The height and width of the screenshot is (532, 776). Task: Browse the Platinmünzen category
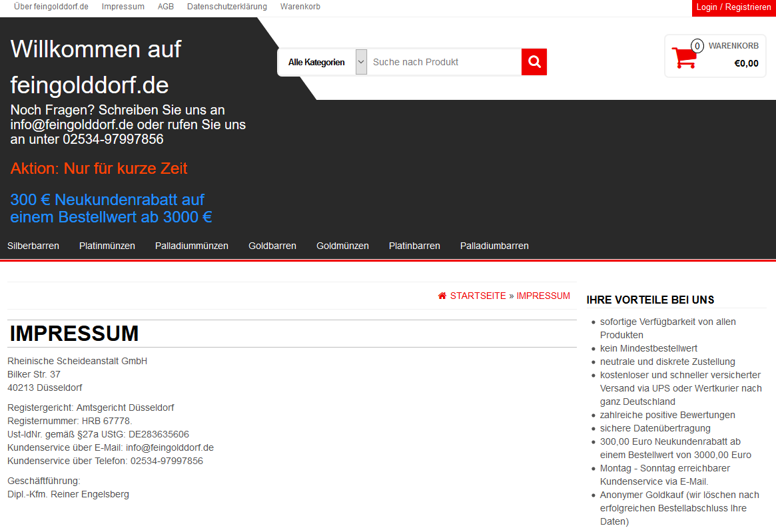click(x=107, y=246)
